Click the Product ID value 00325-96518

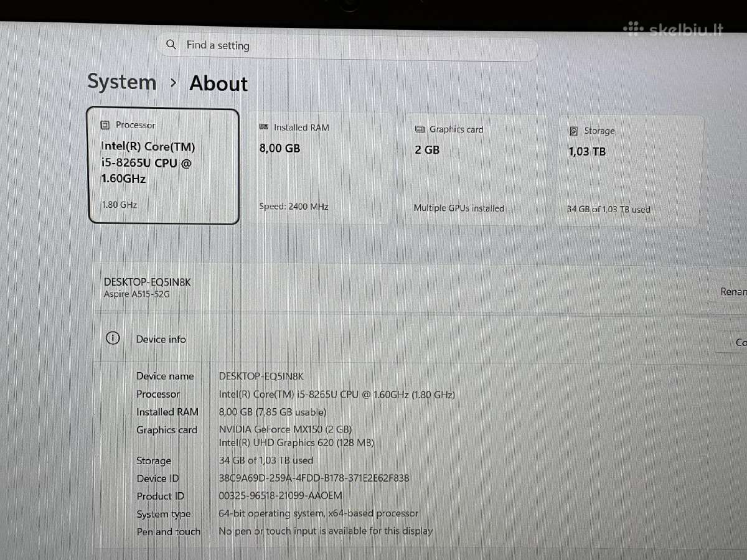(x=280, y=495)
